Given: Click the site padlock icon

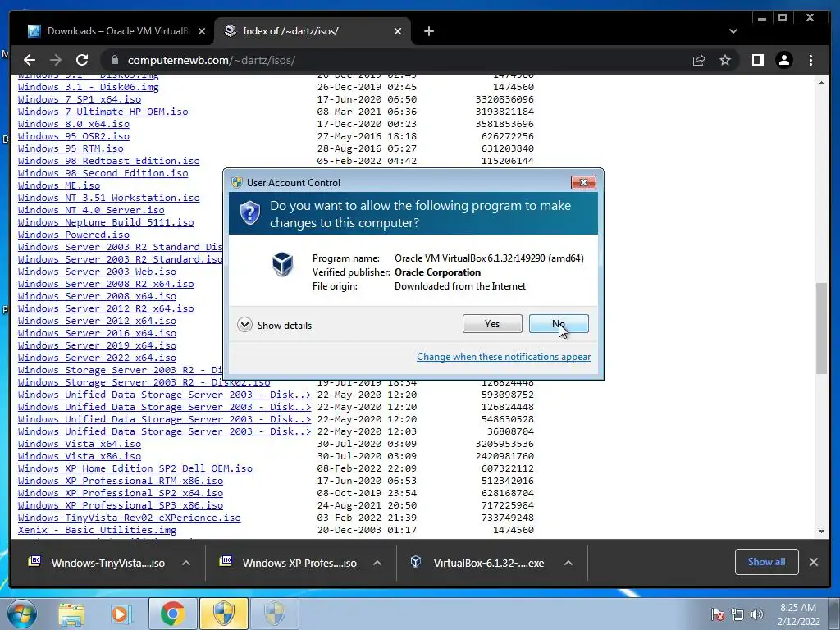Looking at the screenshot, I should 115,60.
